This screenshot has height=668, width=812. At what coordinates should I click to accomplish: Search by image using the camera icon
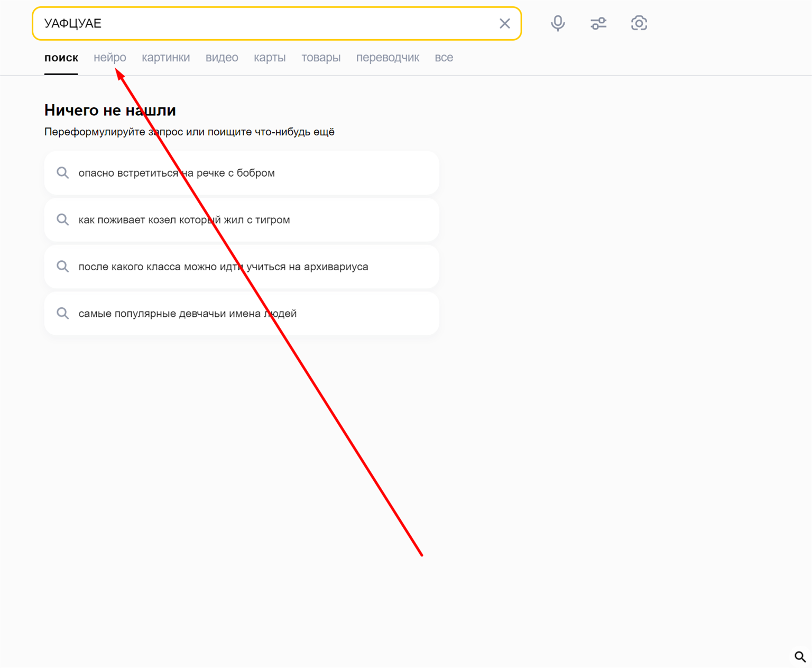(x=639, y=23)
